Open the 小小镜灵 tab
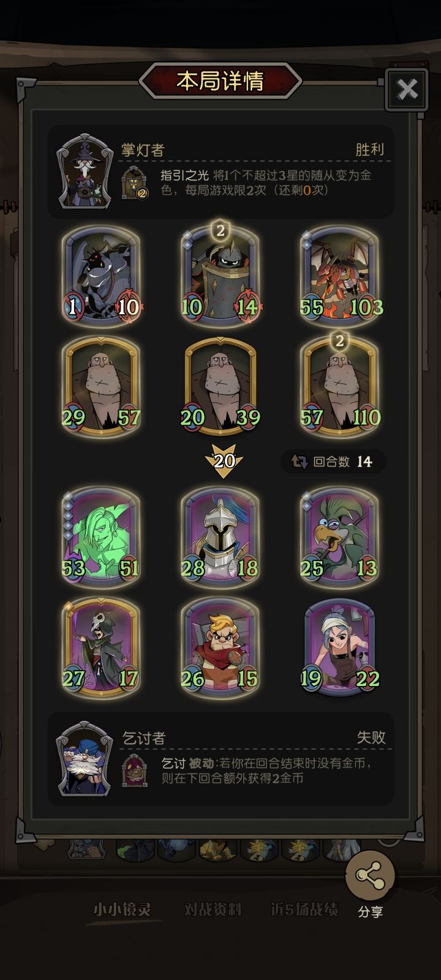Screen dimensions: 441x980 [122, 910]
